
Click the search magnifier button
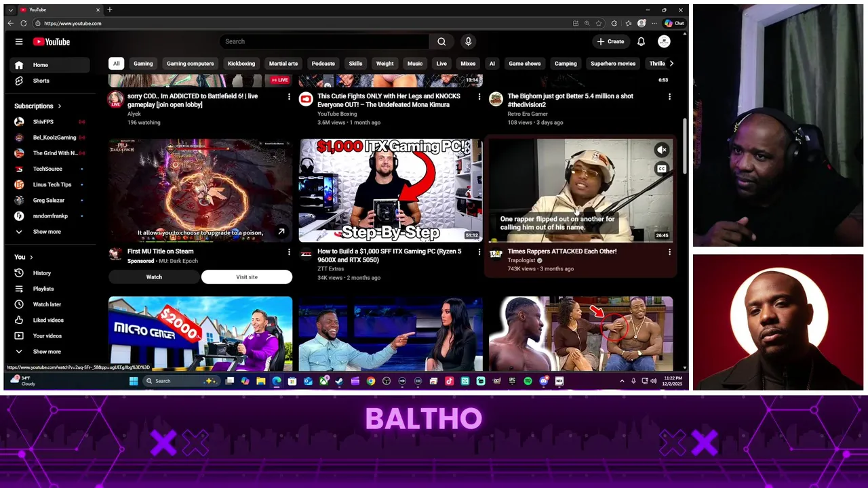[441, 41]
